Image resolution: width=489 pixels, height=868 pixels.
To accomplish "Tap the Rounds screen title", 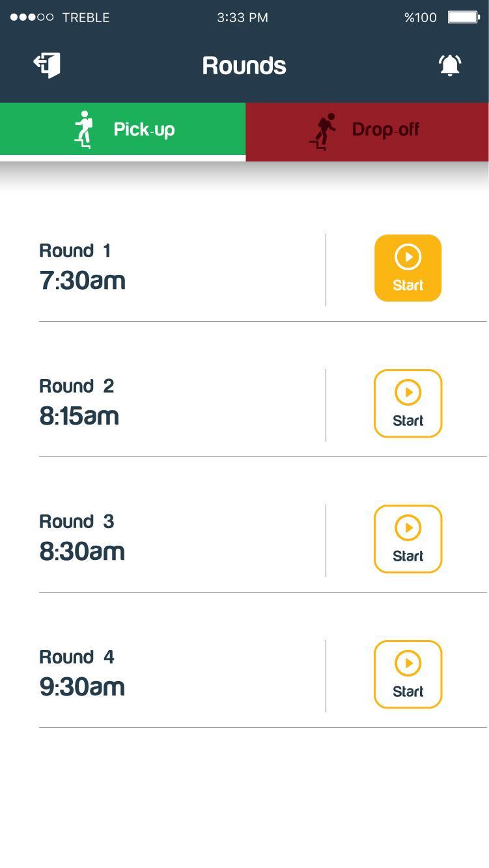I will point(244,66).
